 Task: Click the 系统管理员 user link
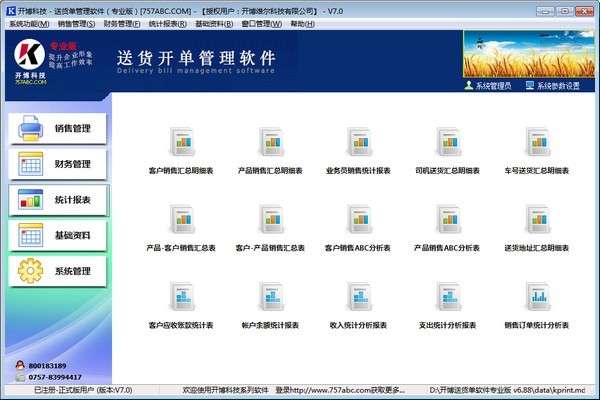pyautogui.click(x=488, y=86)
